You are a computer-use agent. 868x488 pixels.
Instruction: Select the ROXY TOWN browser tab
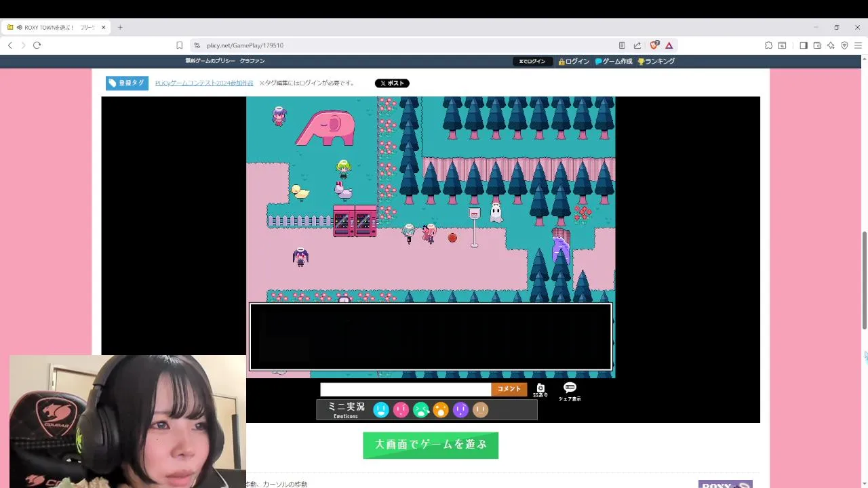pos(56,27)
